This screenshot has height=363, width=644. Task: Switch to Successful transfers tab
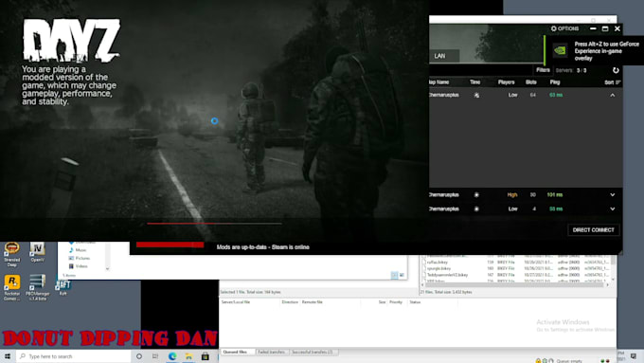click(x=313, y=353)
